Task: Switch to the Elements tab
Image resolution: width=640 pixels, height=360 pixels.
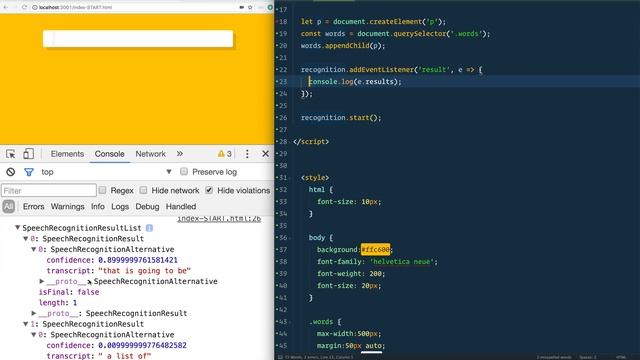Action: pyautogui.click(x=67, y=154)
